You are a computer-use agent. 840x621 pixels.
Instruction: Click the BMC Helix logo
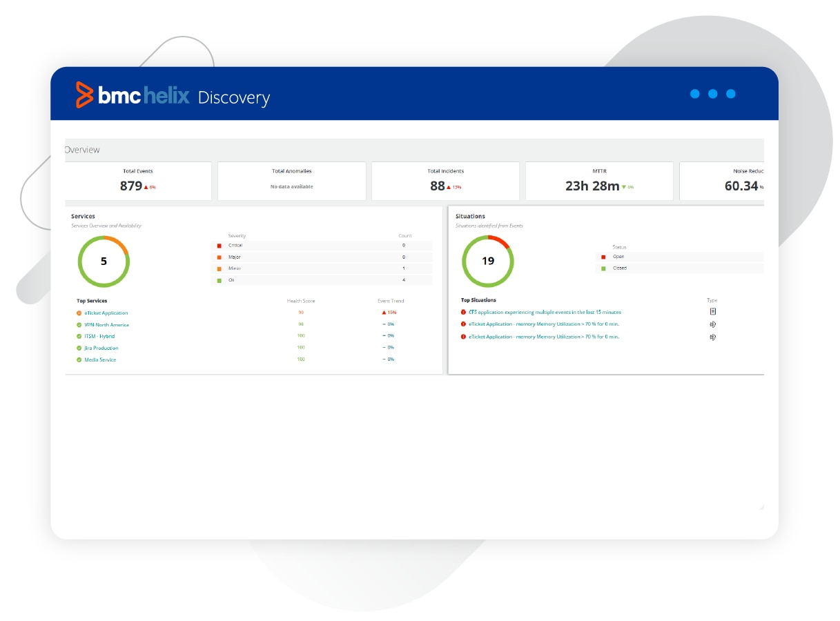coord(133,95)
